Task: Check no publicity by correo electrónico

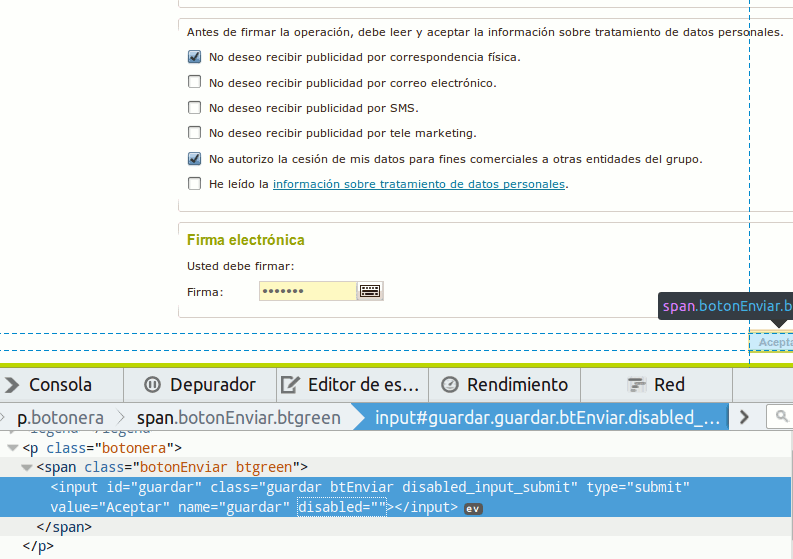Action: 195,82
